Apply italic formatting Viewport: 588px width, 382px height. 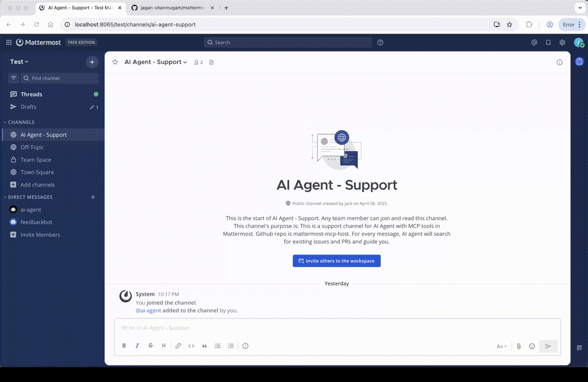(x=137, y=346)
